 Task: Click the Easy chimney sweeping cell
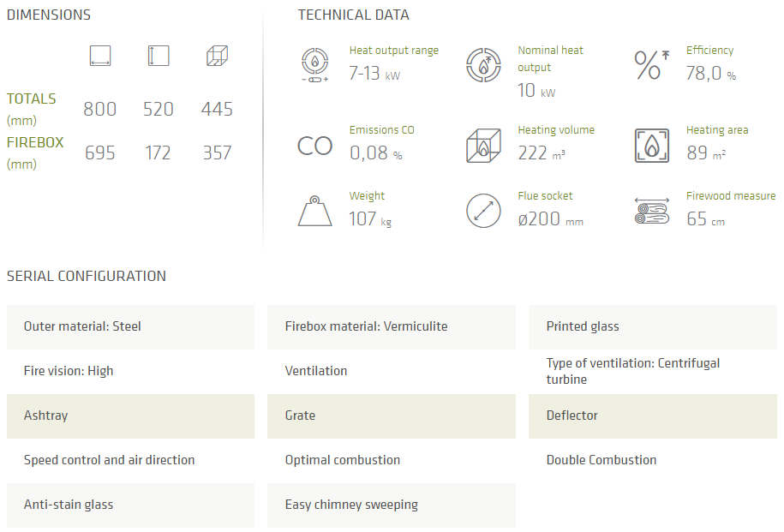[x=391, y=505]
